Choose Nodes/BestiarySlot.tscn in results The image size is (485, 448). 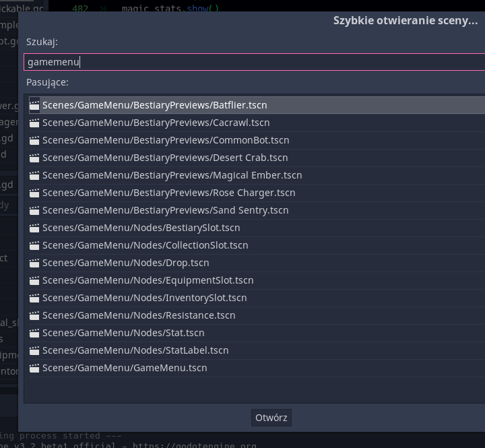tap(257, 228)
